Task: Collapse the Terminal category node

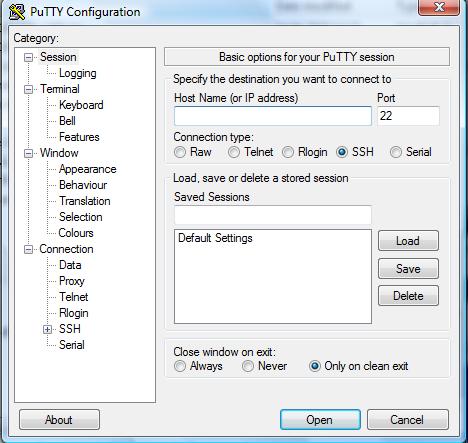Action: pyautogui.click(x=29, y=89)
